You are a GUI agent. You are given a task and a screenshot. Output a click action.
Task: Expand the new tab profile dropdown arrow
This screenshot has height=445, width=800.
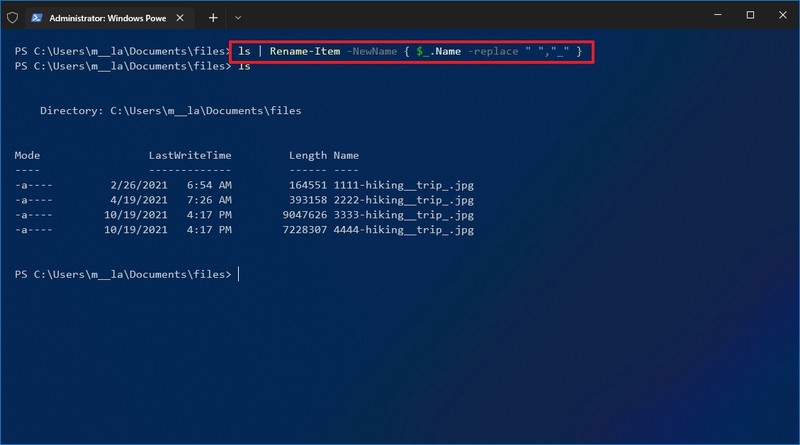[238, 18]
